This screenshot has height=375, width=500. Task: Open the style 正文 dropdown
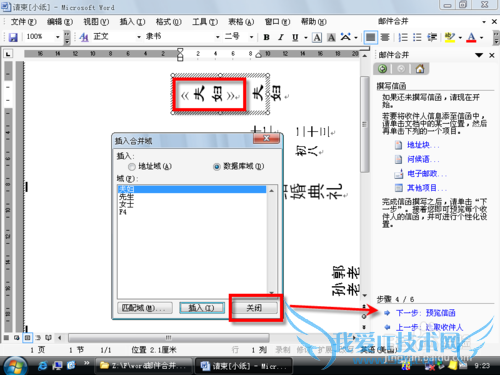(x=139, y=37)
